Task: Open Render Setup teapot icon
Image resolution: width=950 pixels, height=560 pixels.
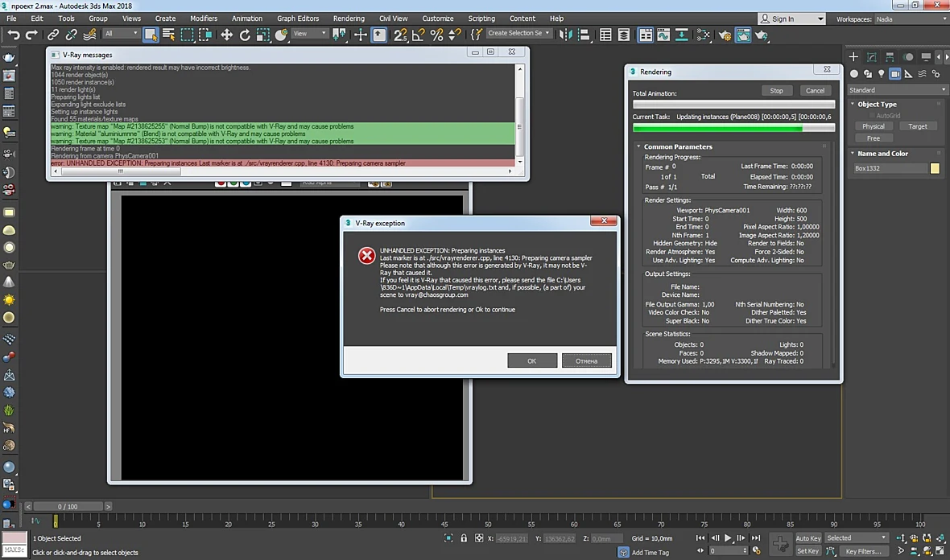Action: pos(725,35)
